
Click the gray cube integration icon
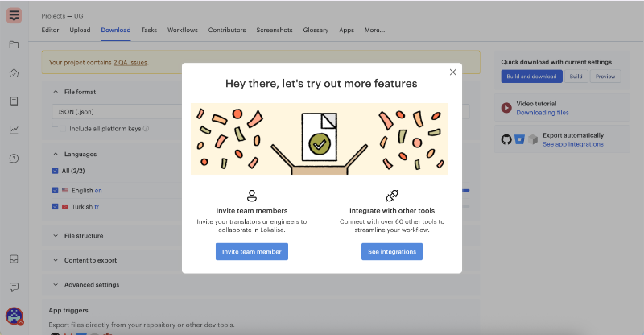(x=533, y=140)
